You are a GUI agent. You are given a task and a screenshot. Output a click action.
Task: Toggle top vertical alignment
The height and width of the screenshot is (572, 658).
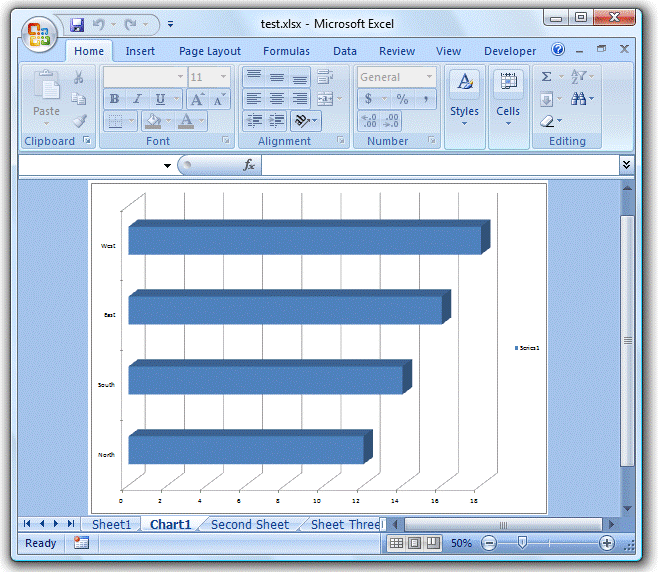[x=253, y=76]
